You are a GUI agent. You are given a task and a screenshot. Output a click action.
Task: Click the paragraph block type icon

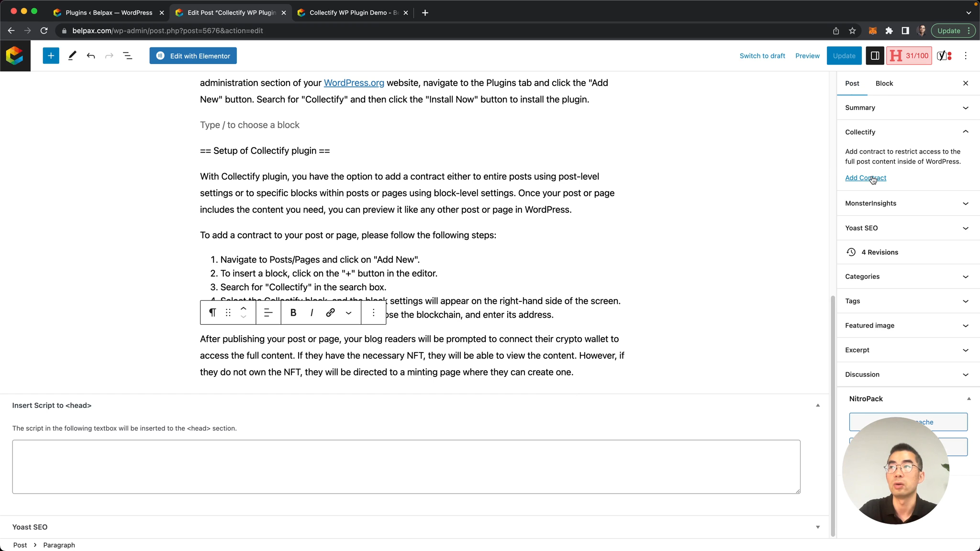point(212,312)
